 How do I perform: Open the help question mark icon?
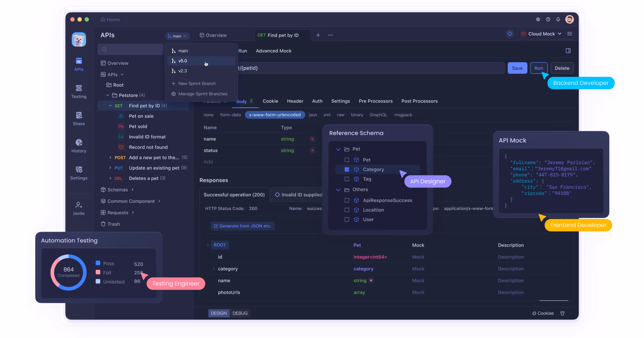point(548,19)
